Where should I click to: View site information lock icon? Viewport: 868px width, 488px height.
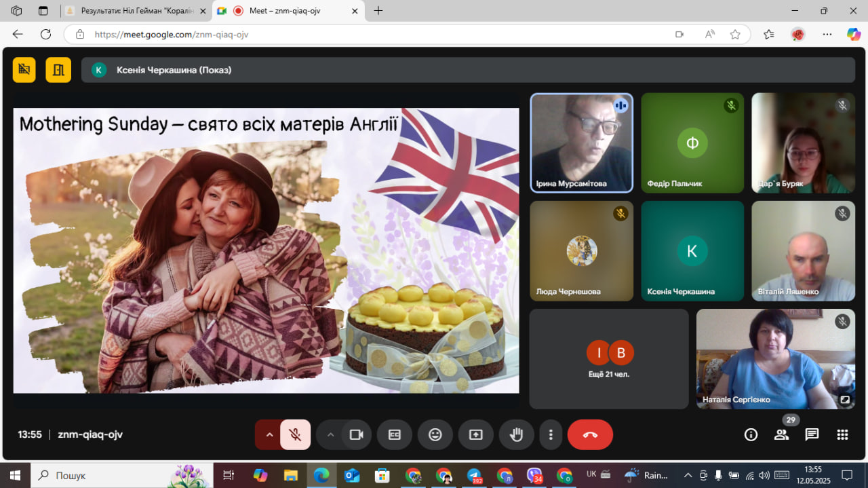80,34
